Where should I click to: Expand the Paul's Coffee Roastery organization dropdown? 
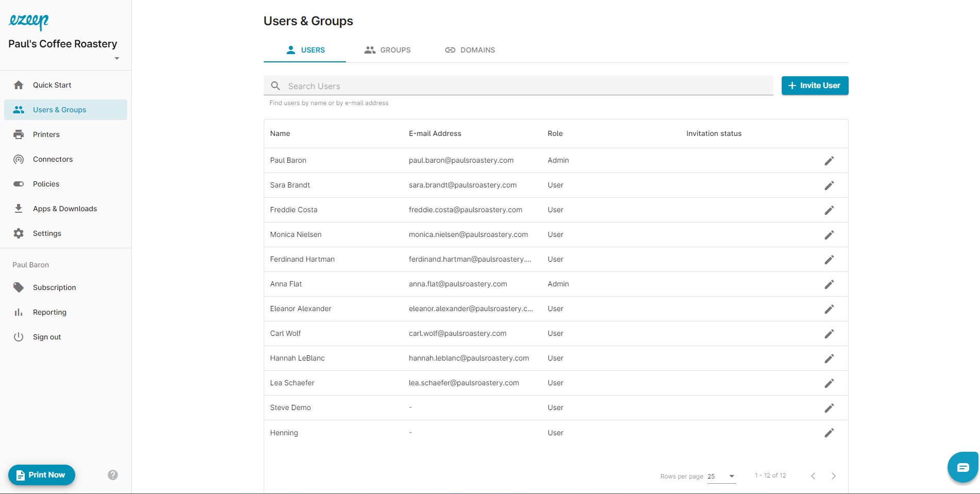click(117, 58)
